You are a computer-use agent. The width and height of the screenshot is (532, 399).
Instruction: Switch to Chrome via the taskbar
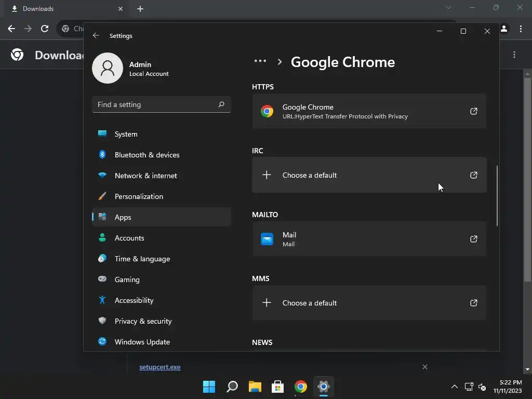tap(301, 387)
